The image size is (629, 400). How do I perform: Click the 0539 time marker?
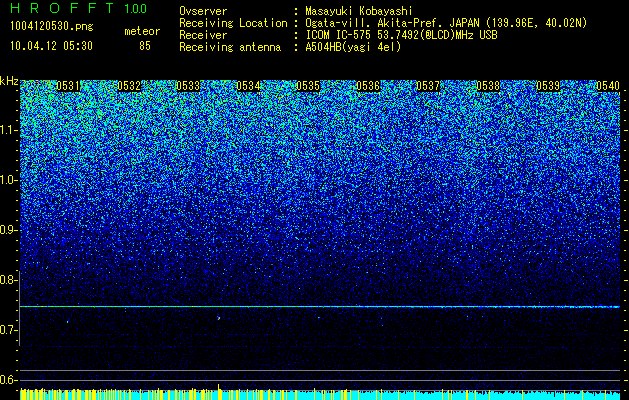pos(548,86)
